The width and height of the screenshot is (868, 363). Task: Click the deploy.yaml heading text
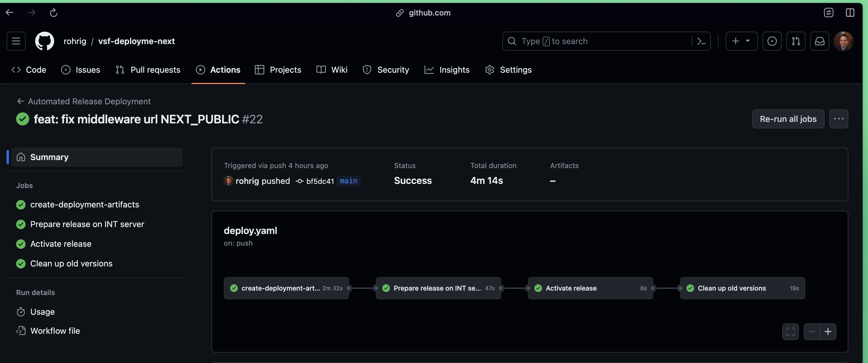pos(250,230)
